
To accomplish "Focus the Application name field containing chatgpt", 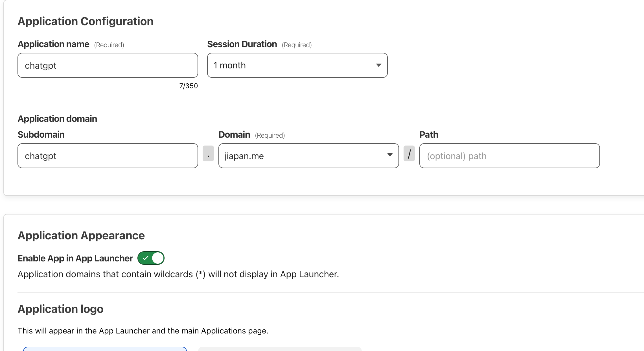I will [108, 65].
